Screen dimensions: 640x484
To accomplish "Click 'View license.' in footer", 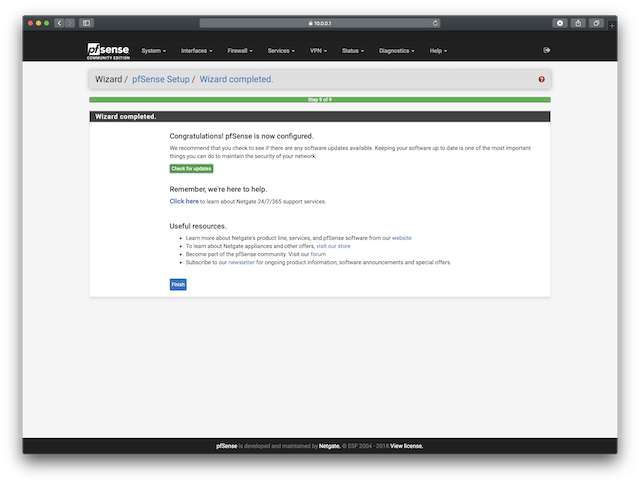I will [407, 446].
